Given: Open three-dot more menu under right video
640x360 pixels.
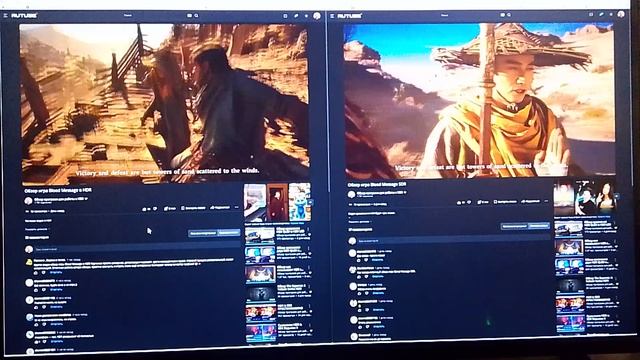Looking at the screenshot, I should 547,201.
